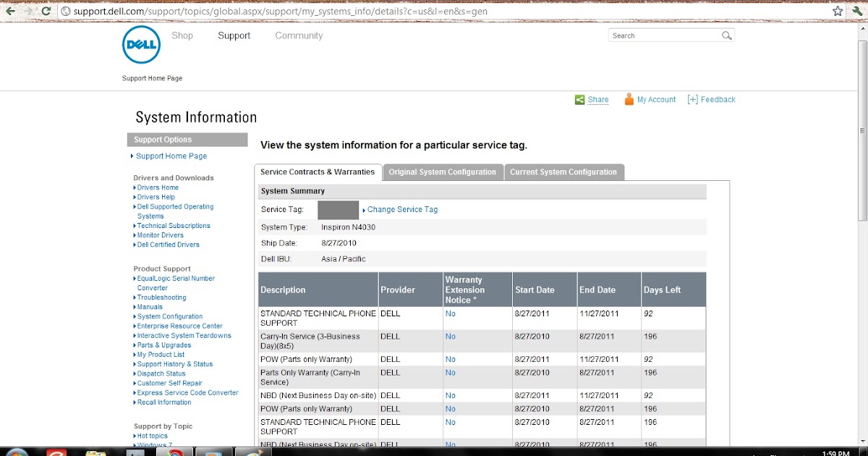This screenshot has width=868, height=456.
Task: Open Drivers Help link
Action: (156, 197)
